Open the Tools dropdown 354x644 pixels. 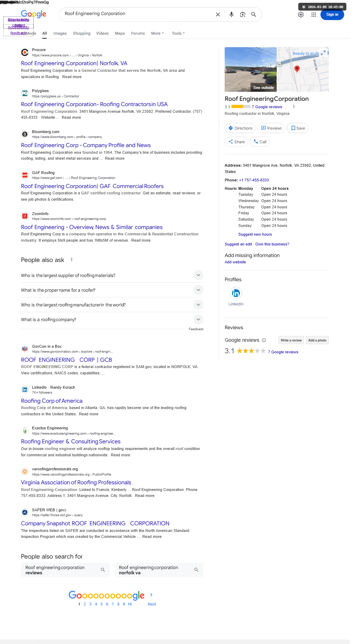coord(178,33)
